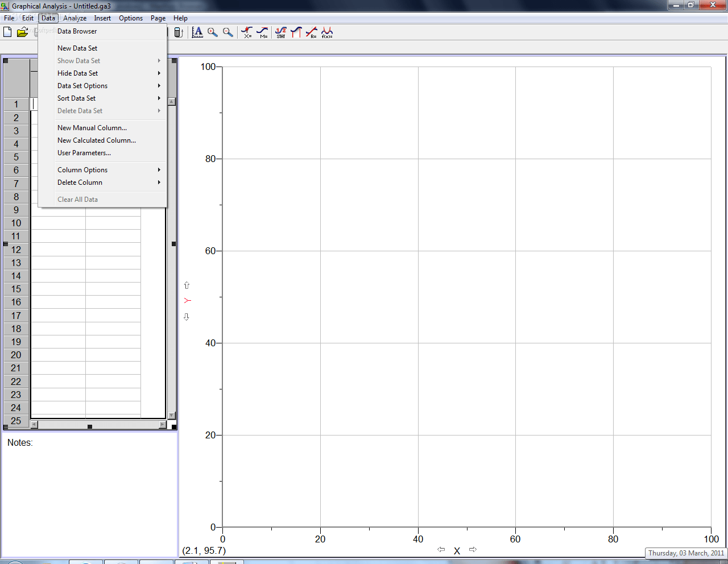Select row 25 header in data table
This screenshot has height=564, width=728.
[x=16, y=421]
